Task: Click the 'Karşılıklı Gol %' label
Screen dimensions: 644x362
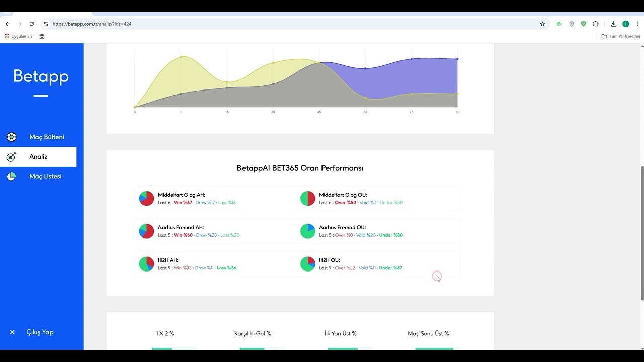Action: tap(253, 333)
